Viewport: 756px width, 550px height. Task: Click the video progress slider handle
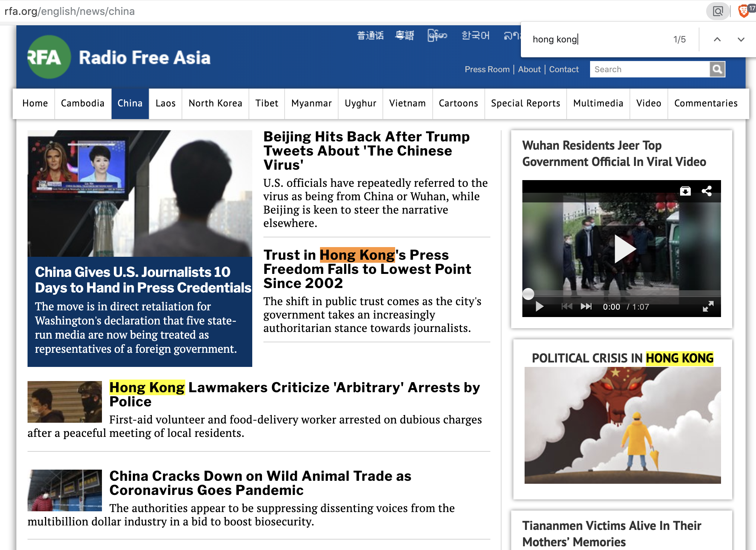pyautogui.click(x=528, y=294)
